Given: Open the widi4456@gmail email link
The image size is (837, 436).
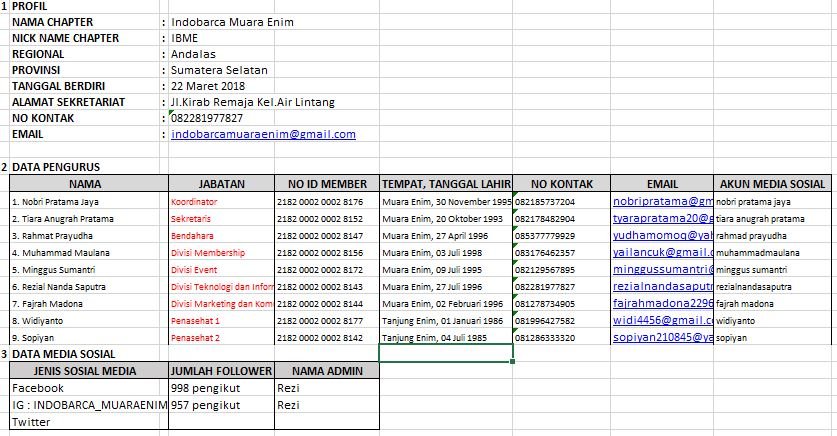Looking at the screenshot, I should pos(662,320).
